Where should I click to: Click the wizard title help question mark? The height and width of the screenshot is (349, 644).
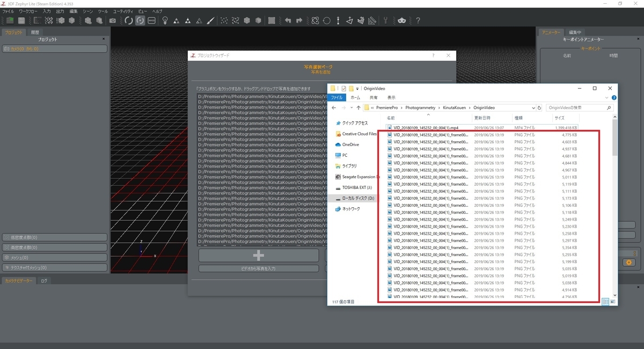point(433,55)
